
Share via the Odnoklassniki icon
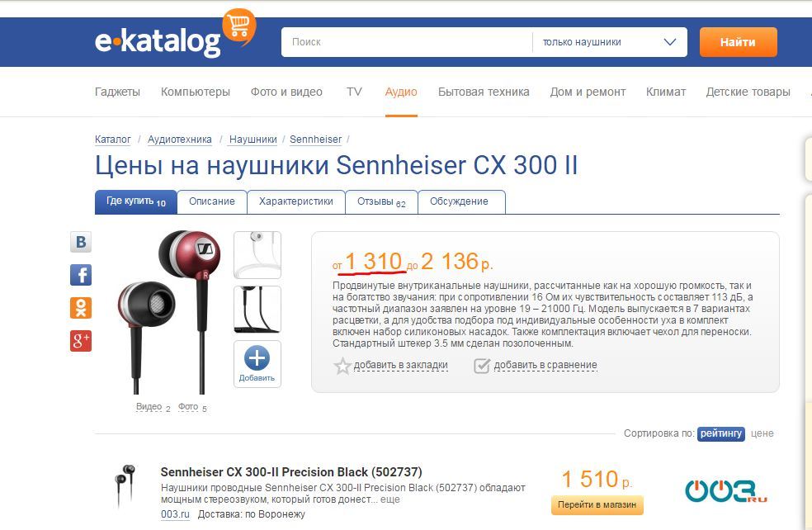[x=81, y=308]
